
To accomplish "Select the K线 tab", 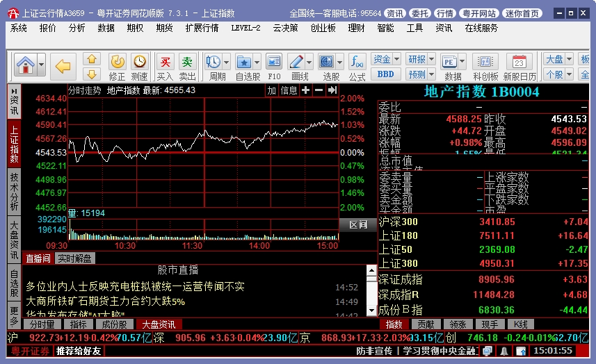I will (x=520, y=324).
